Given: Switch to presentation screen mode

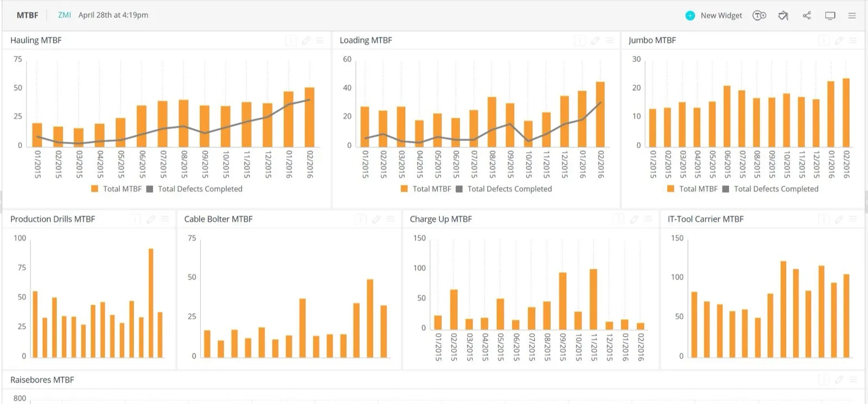Looking at the screenshot, I should [x=830, y=16].
